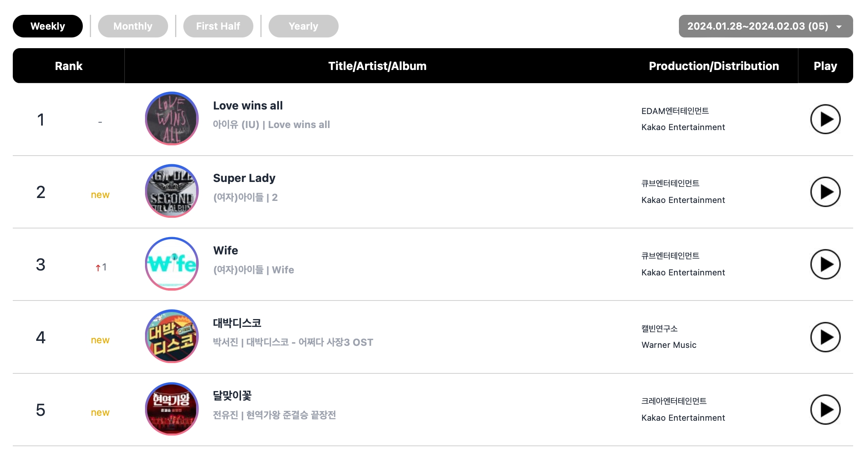Switch to the Monthly chart tab
Image resolution: width=868 pixels, height=452 pixels.
(133, 26)
